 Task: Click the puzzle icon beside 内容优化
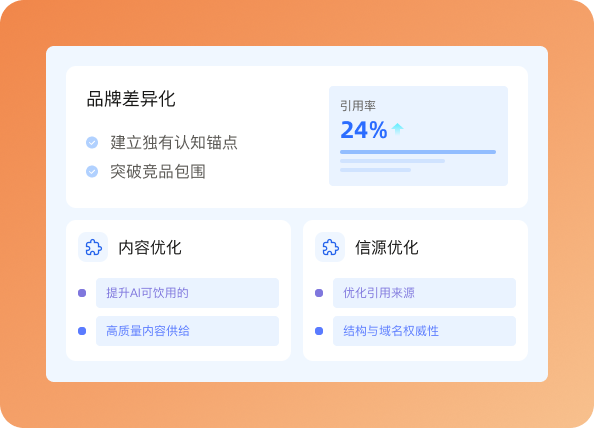click(x=93, y=247)
